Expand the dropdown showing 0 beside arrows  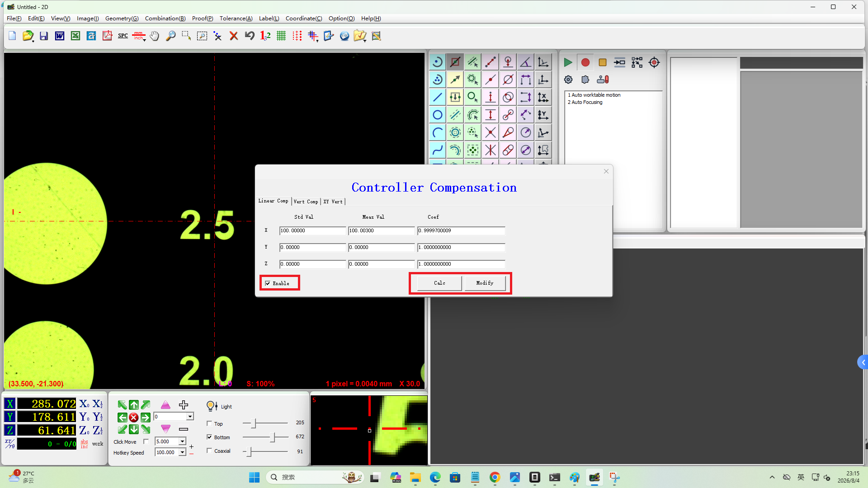(190, 417)
